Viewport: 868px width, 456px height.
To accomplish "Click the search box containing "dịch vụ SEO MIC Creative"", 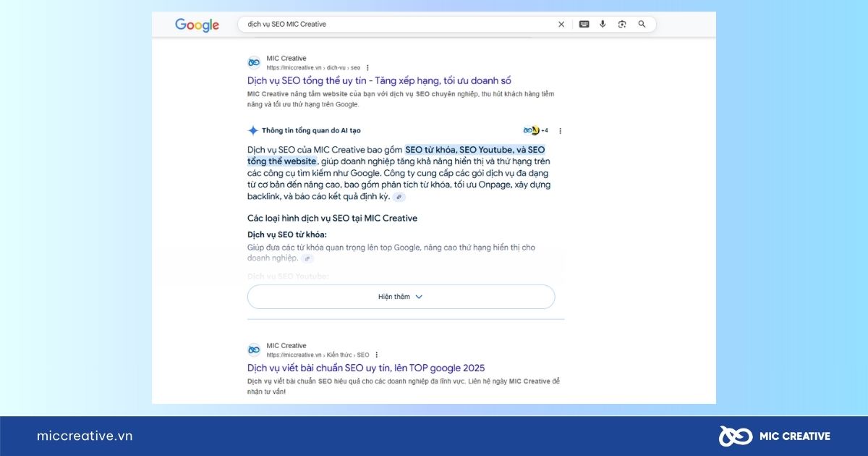I will coord(446,25).
